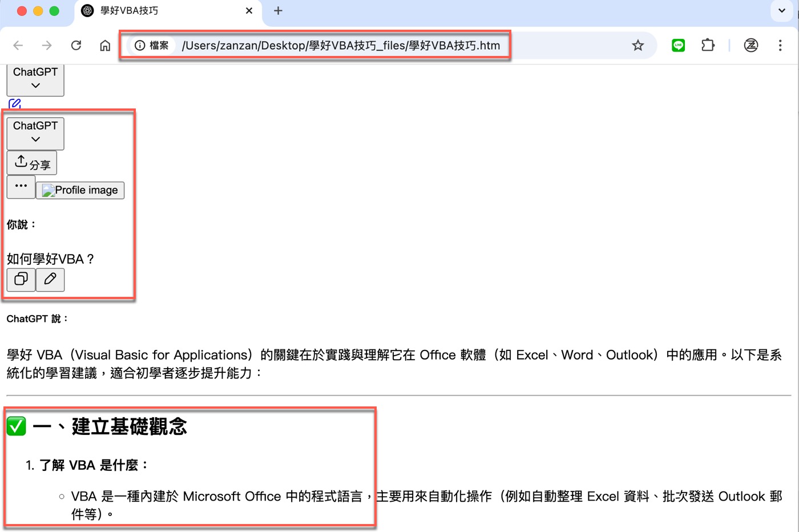
Task: Open Chrome three-dot menu
Action: point(780,46)
